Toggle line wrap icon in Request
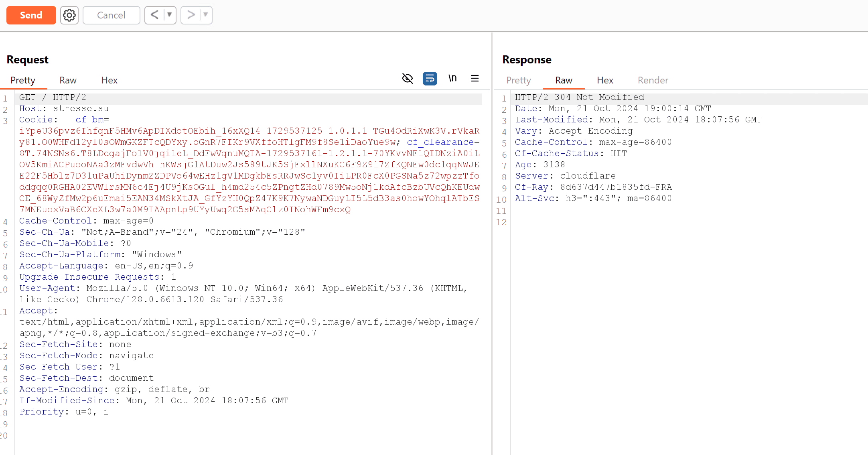 (x=430, y=78)
